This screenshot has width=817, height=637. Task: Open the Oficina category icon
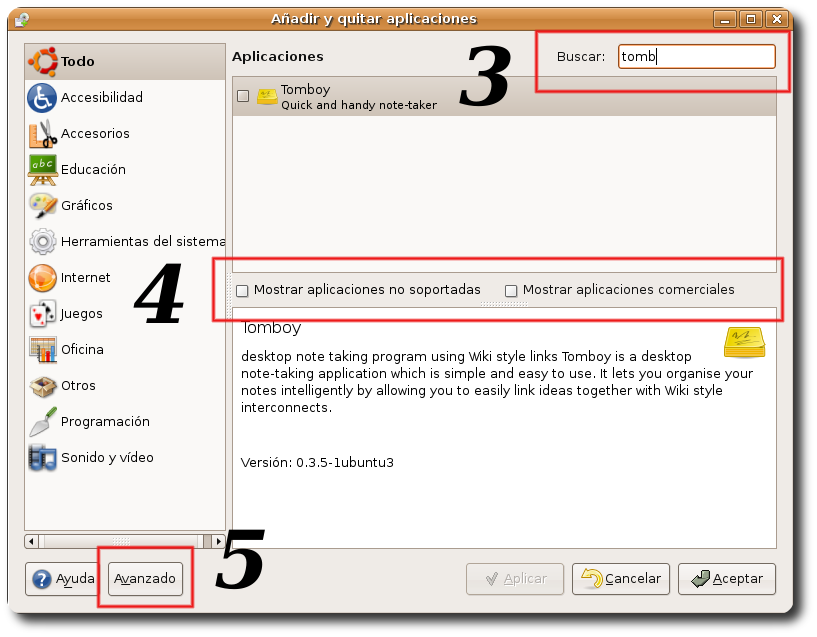42,349
